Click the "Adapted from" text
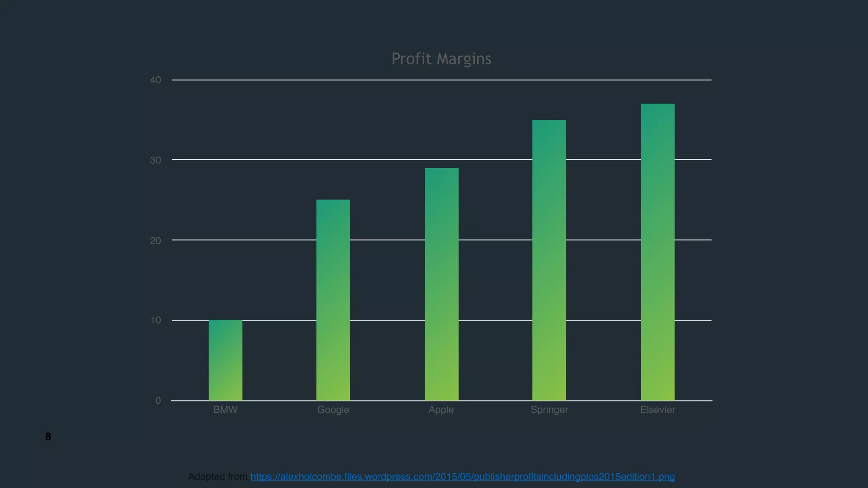This screenshot has height=488, width=868. click(x=218, y=477)
